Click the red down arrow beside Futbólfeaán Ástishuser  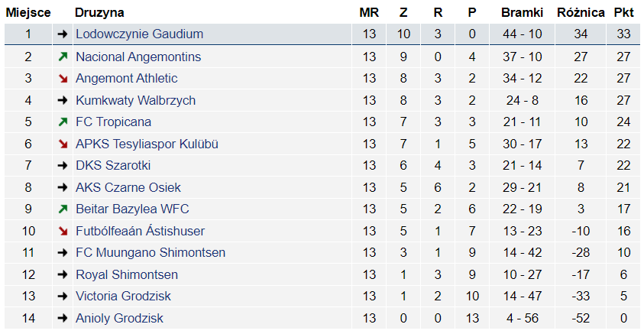63,231
